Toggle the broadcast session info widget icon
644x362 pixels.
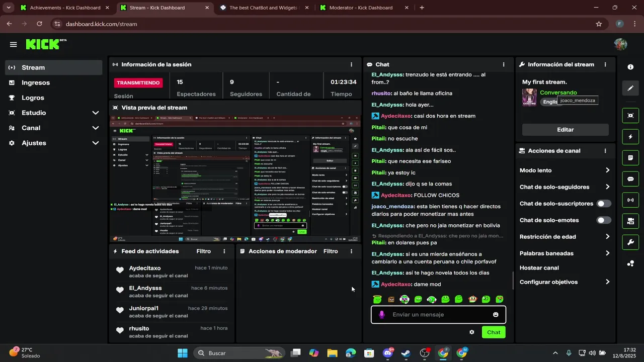click(630, 200)
